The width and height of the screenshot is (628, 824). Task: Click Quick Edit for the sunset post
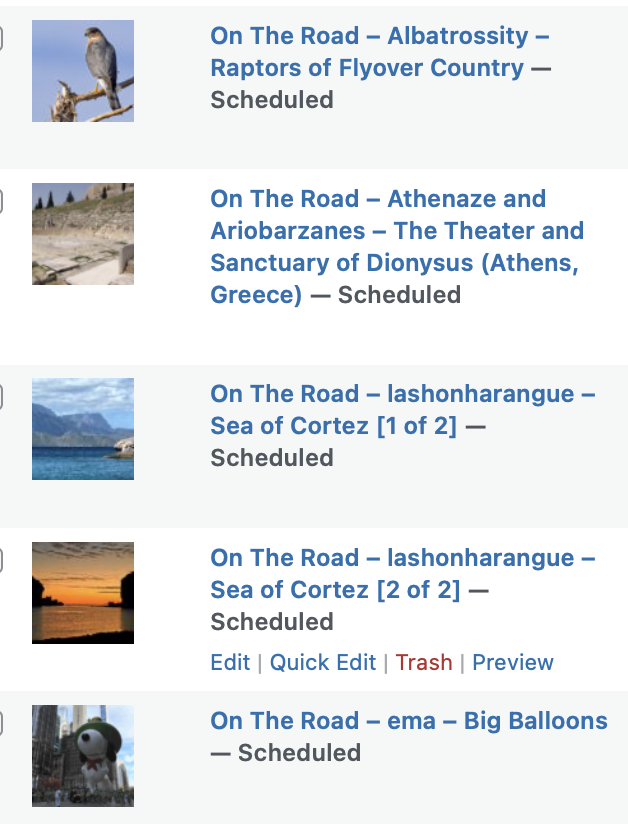pos(323,663)
